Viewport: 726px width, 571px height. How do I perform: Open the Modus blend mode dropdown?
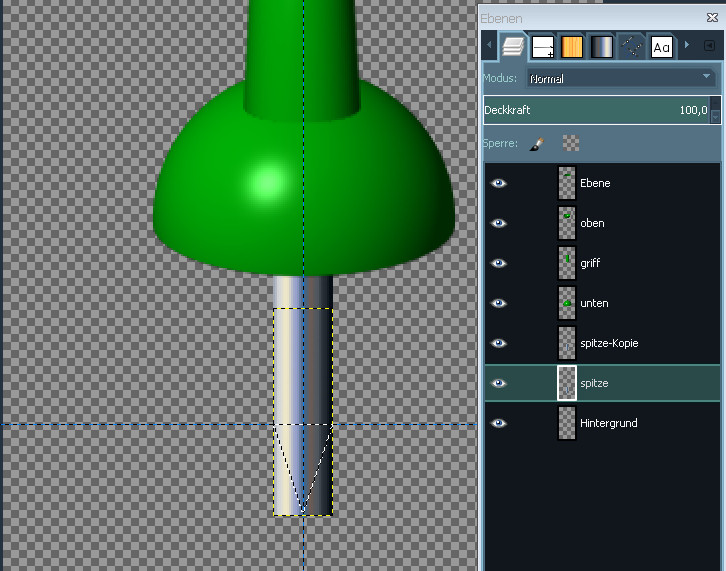pos(621,78)
